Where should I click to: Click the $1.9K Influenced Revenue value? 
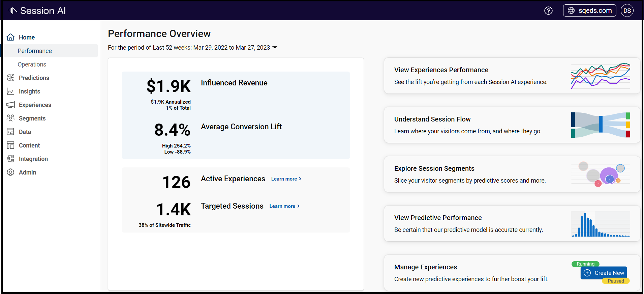[x=168, y=86]
